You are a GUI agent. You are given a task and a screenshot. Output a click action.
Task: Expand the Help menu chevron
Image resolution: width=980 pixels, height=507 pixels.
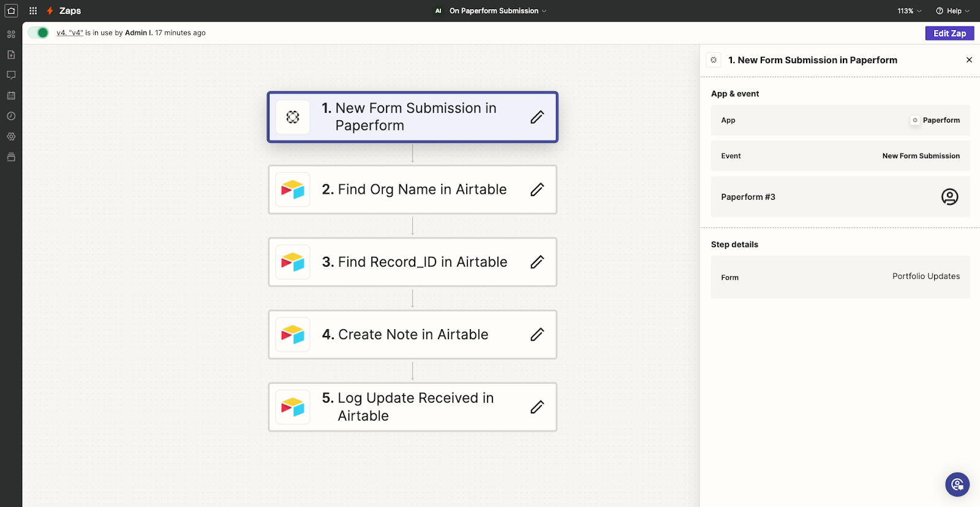pos(967,11)
